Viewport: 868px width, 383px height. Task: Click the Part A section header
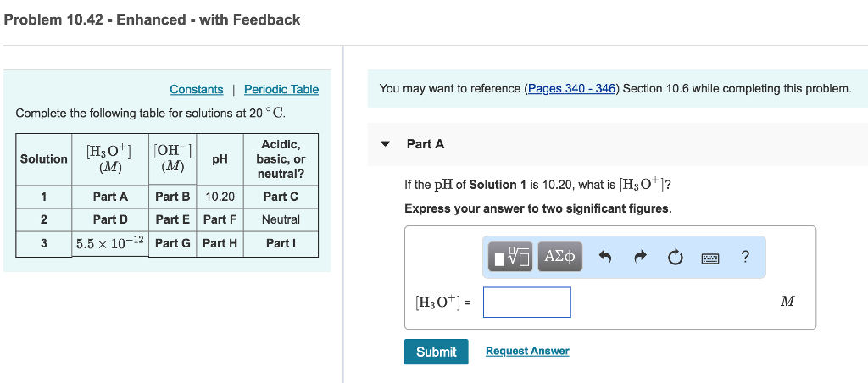(426, 144)
